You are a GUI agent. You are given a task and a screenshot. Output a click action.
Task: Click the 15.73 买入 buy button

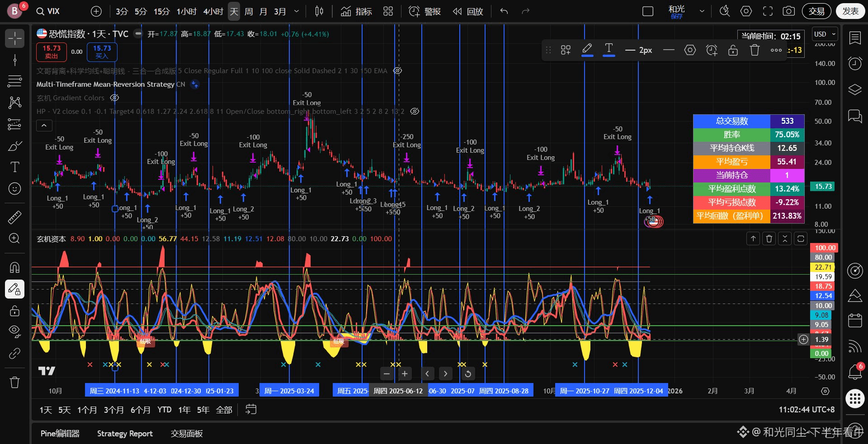point(102,52)
